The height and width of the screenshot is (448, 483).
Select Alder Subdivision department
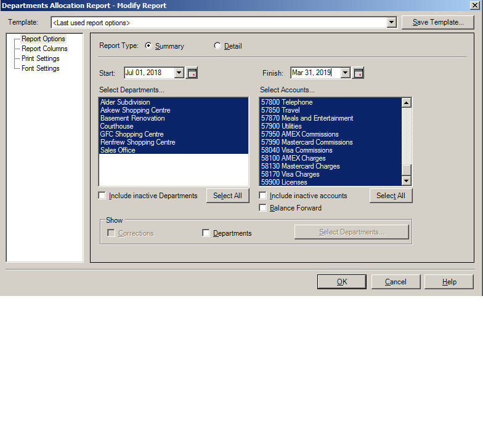click(x=174, y=102)
